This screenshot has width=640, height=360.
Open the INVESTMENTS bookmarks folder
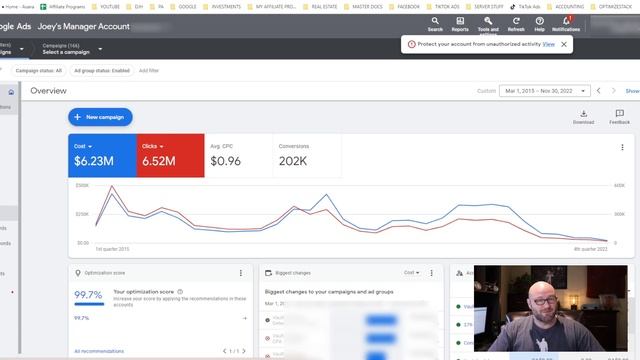pos(222,7)
